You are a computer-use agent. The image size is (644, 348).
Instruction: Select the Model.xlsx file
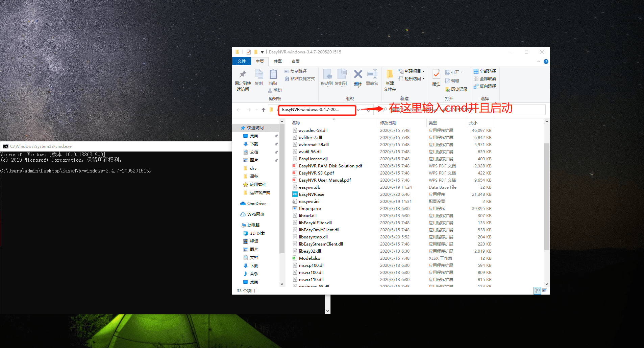click(309, 258)
